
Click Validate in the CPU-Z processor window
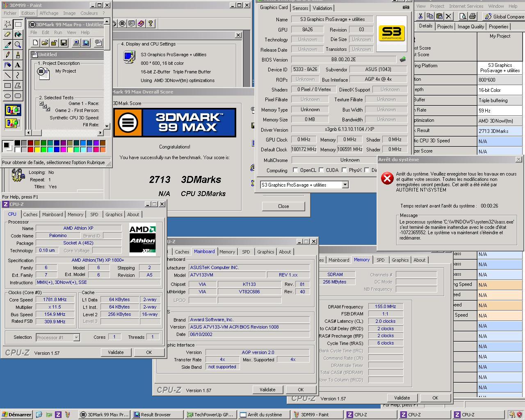tap(116, 352)
